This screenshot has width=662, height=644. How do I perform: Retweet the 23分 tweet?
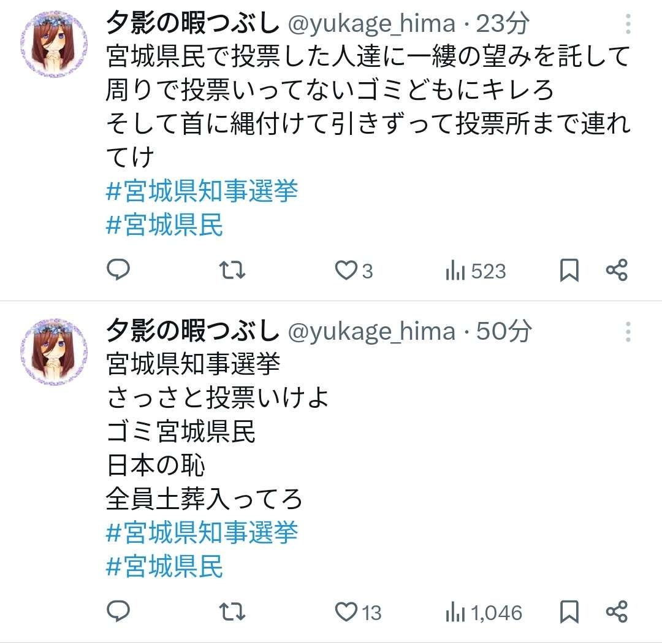(x=233, y=270)
